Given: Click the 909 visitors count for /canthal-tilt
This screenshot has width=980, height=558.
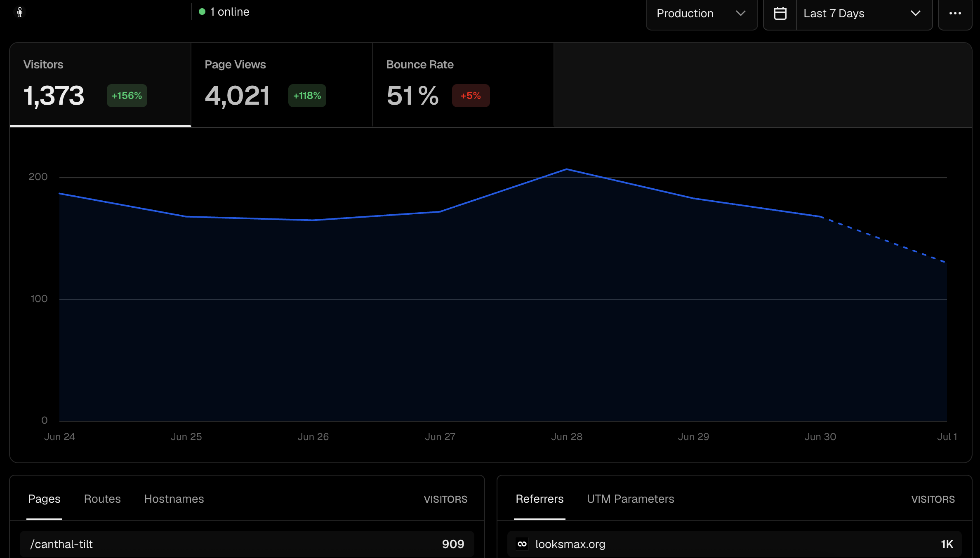Looking at the screenshot, I should [453, 544].
